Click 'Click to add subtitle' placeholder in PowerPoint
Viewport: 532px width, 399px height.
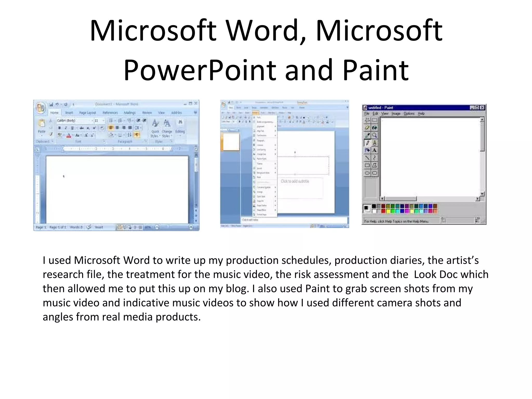coord(295,181)
